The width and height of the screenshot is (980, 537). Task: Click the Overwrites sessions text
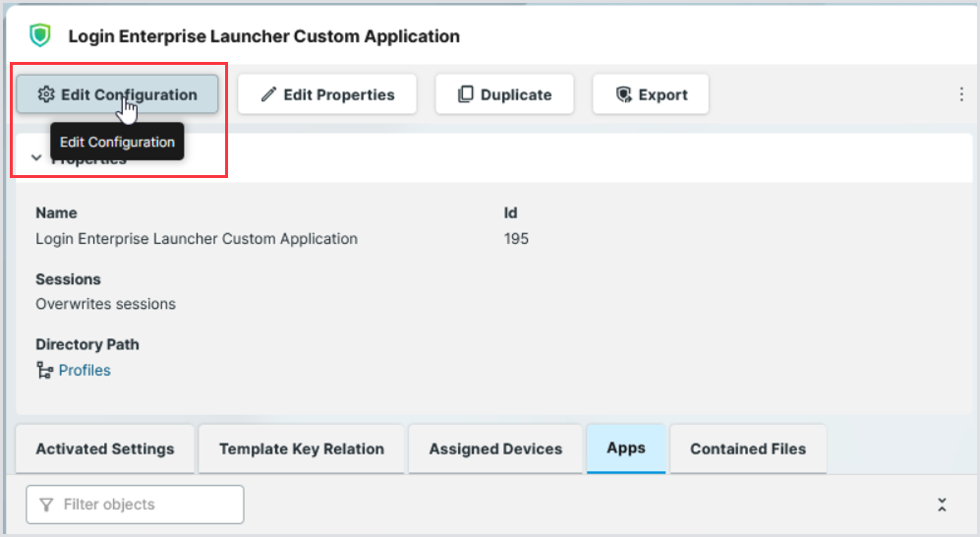tap(105, 304)
